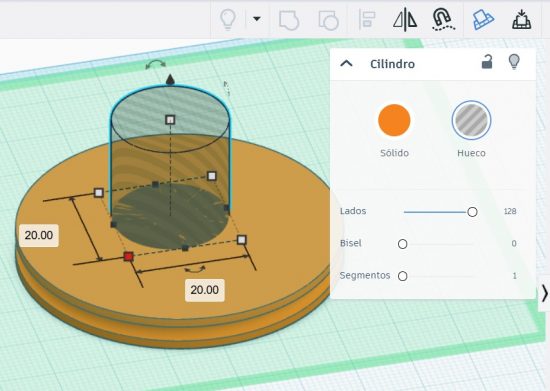The image size is (550, 391).
Task: Click the Segmentos value 1
Action: [x=515, y=276]
